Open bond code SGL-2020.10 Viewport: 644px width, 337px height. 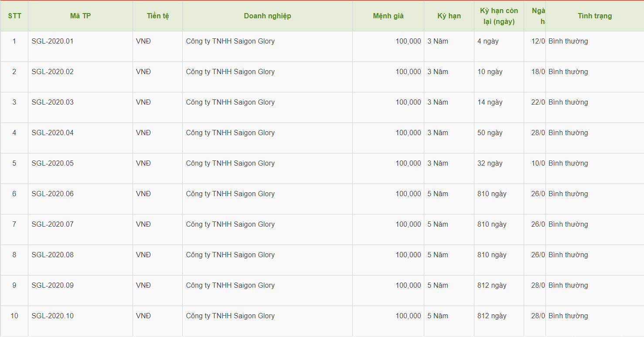pyautogui.click(x=52, y=316)
